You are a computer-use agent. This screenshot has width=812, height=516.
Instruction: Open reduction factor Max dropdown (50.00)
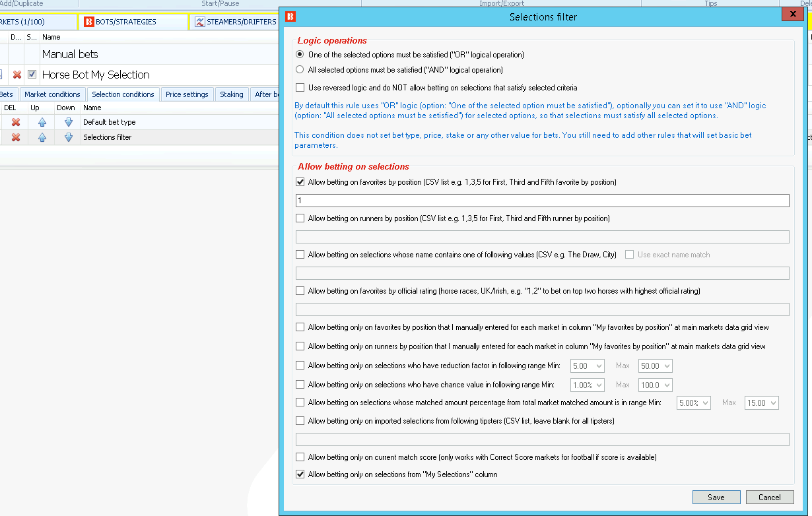coord(655,366)
